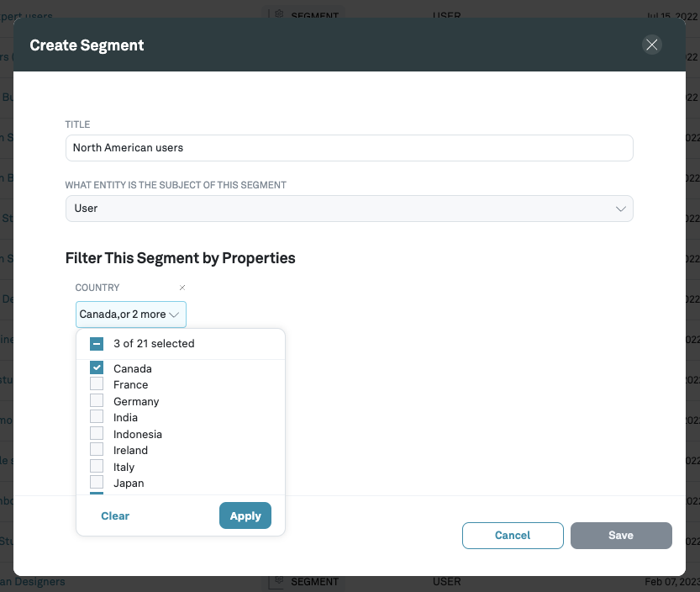Click the Save button

coord(620,536)
